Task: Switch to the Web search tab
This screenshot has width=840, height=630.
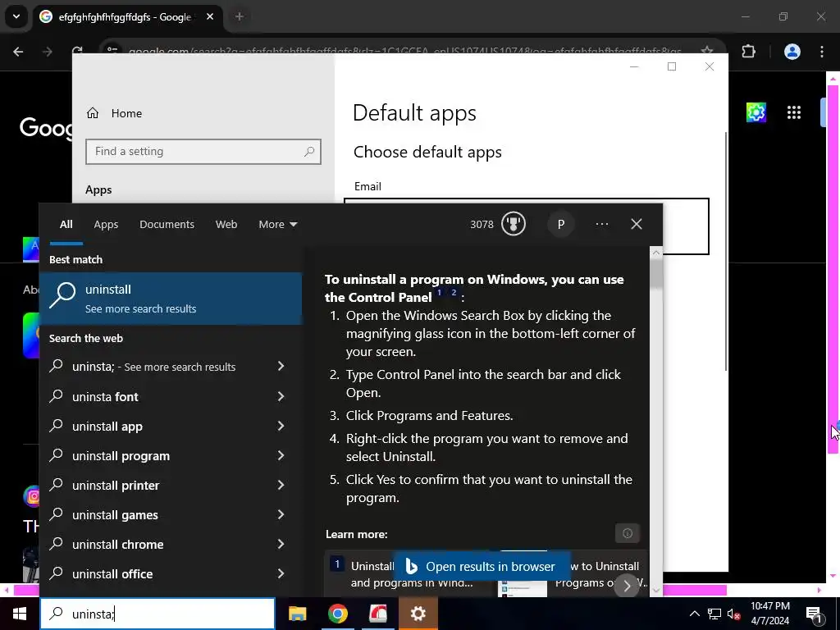Action: (226, 225)
